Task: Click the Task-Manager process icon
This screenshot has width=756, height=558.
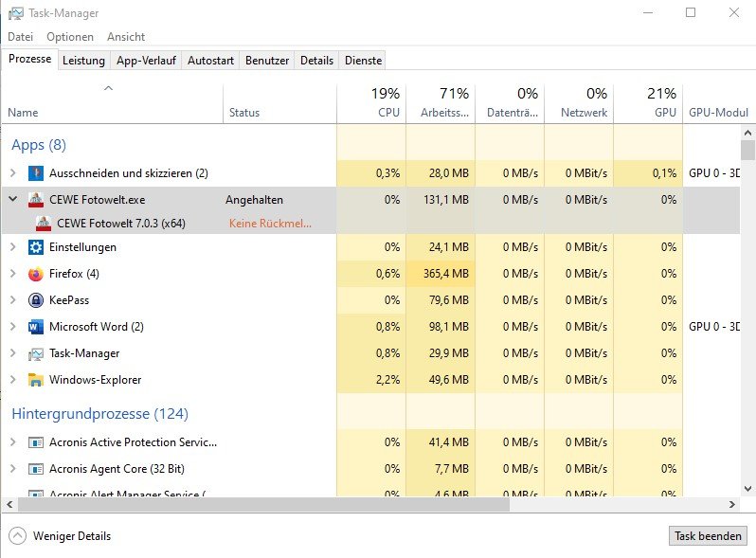Action: point(36,353)
